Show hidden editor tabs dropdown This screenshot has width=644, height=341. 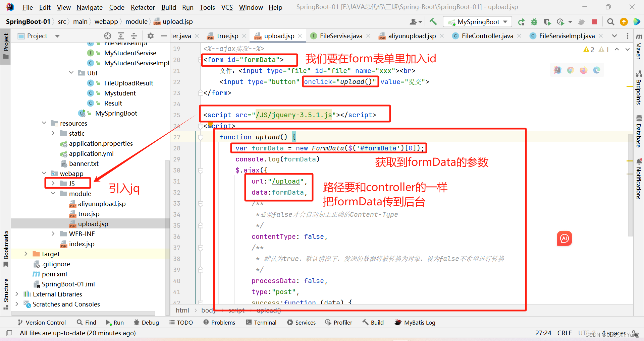pyautogui.click(x=614, y=36)
